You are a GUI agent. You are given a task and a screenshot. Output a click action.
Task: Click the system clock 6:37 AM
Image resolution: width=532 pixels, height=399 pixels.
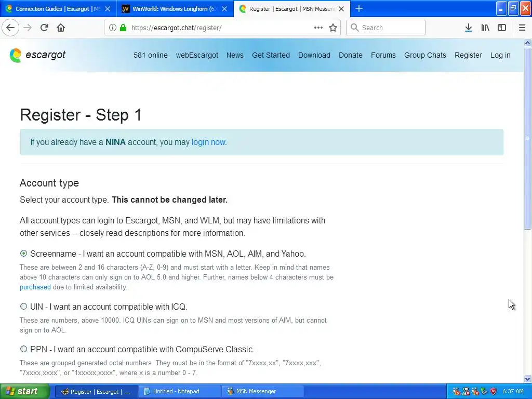513,391
